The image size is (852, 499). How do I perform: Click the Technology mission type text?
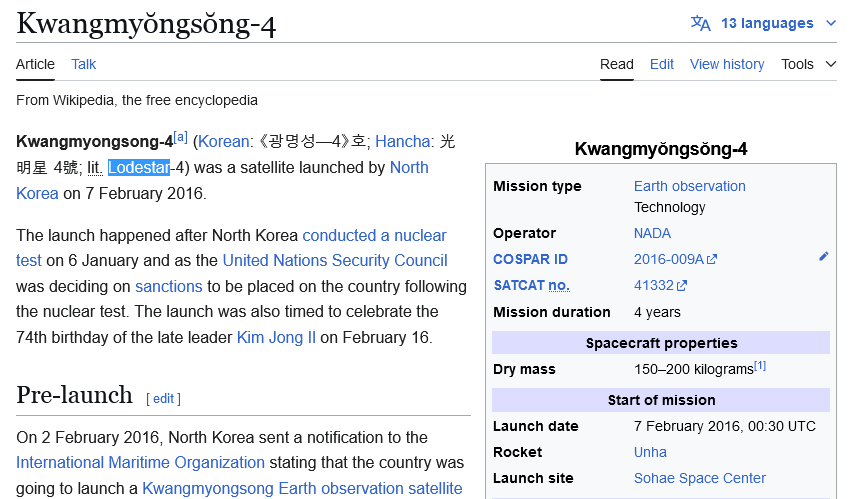coord(669,207)
